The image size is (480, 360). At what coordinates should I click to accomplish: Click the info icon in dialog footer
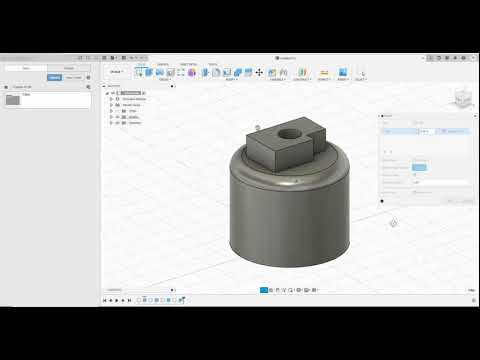pos(382,201)
